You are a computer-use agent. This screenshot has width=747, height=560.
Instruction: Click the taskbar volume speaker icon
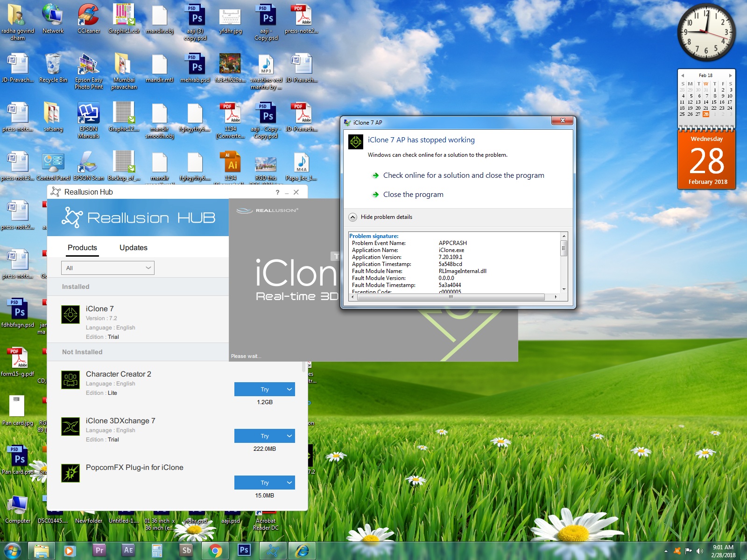699,551
